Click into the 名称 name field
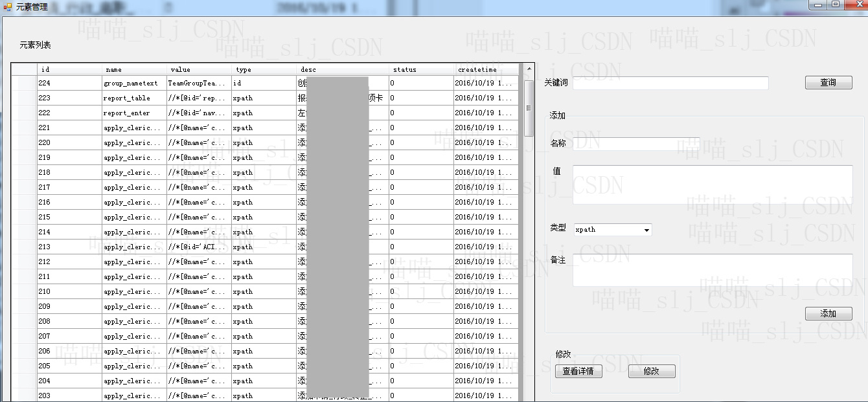 coord(635,144)
